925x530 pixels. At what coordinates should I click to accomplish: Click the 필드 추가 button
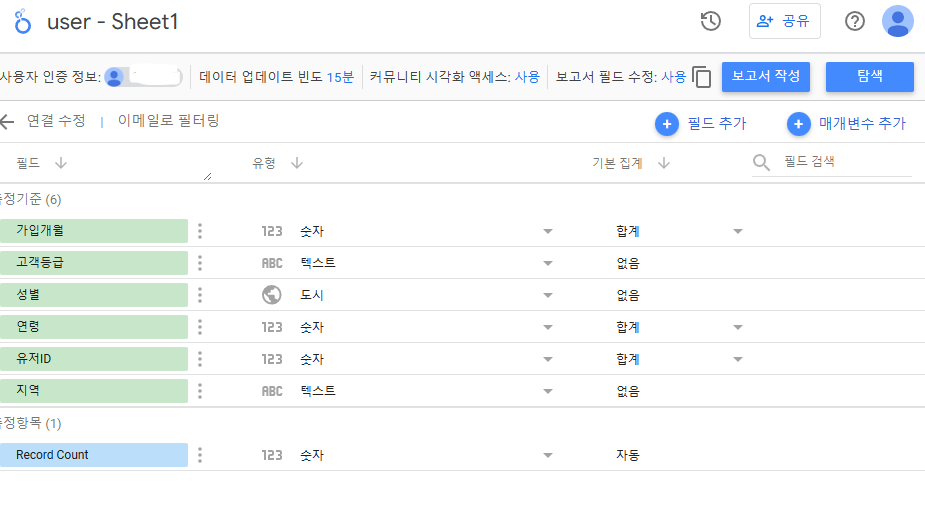(x=701, y=123)
